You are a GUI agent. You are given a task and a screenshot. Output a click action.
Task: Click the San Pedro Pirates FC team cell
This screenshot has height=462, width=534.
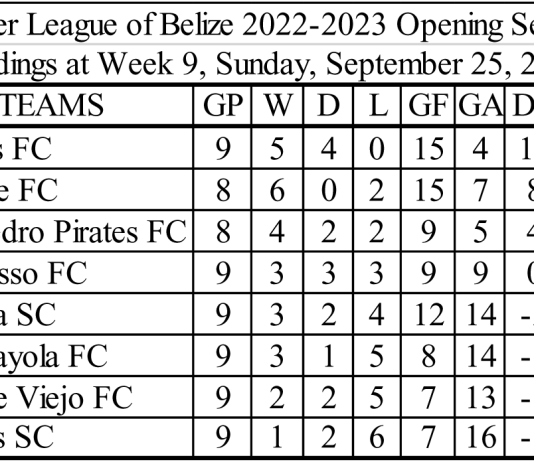96,232
